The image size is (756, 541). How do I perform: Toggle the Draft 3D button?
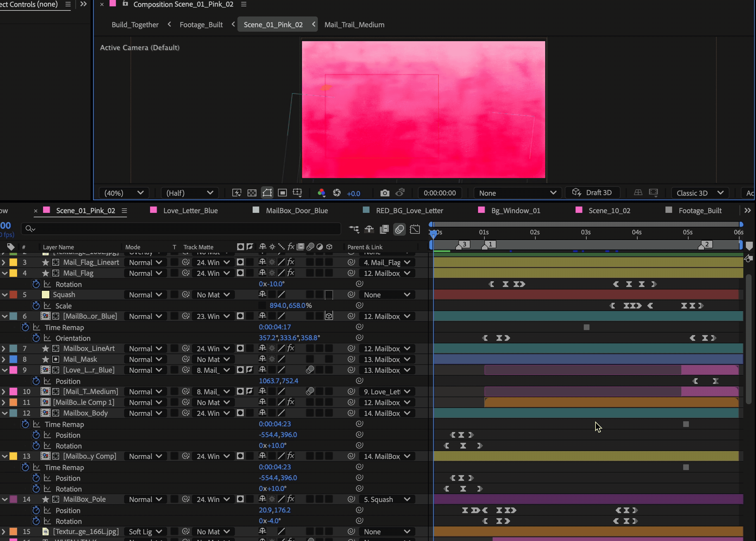593,193
